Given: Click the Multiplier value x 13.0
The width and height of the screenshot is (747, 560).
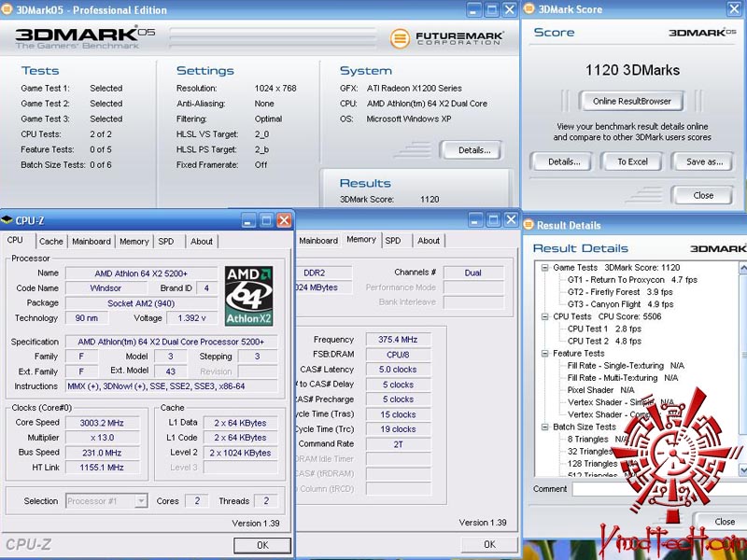Looking at the screenshot, I should 102,438.
